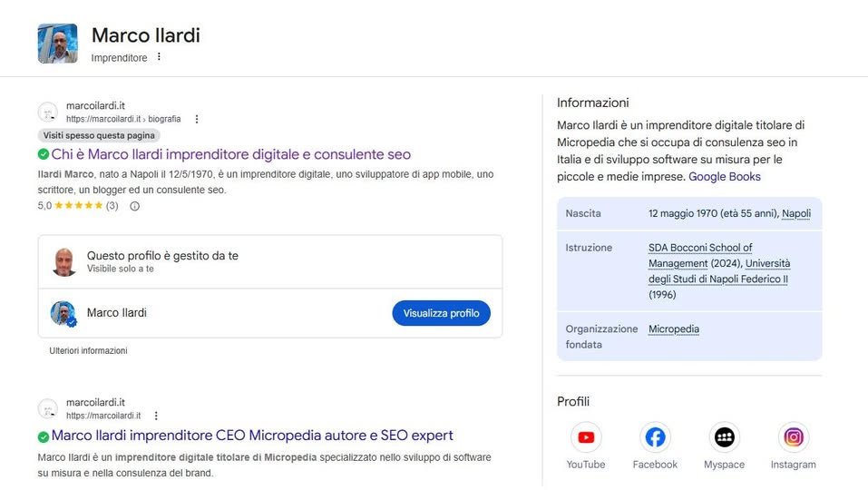Click the 'Profili' heading

click(x=573, y=401)
